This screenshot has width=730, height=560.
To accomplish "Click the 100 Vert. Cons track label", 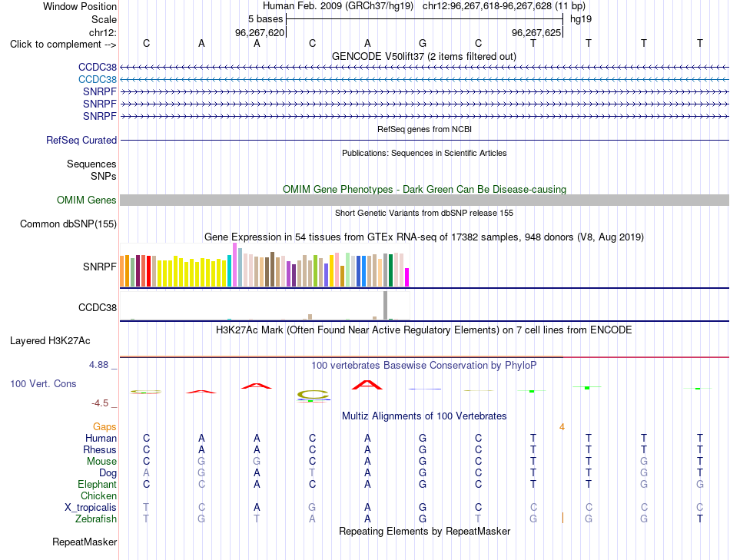I will click(43, 383).
